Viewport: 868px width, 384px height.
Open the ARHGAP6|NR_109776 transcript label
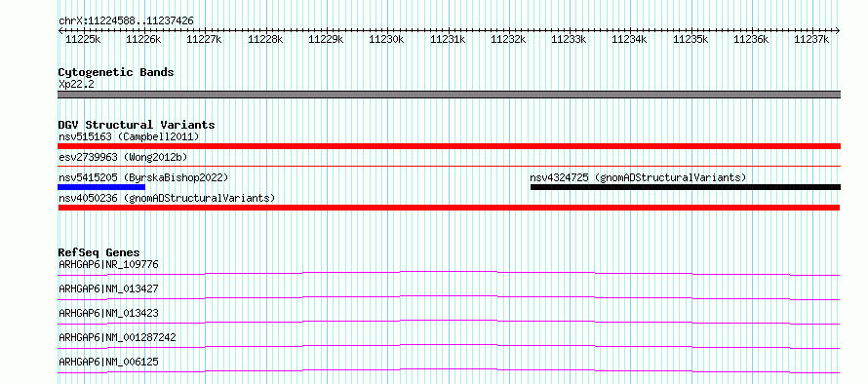coord(108,264)
